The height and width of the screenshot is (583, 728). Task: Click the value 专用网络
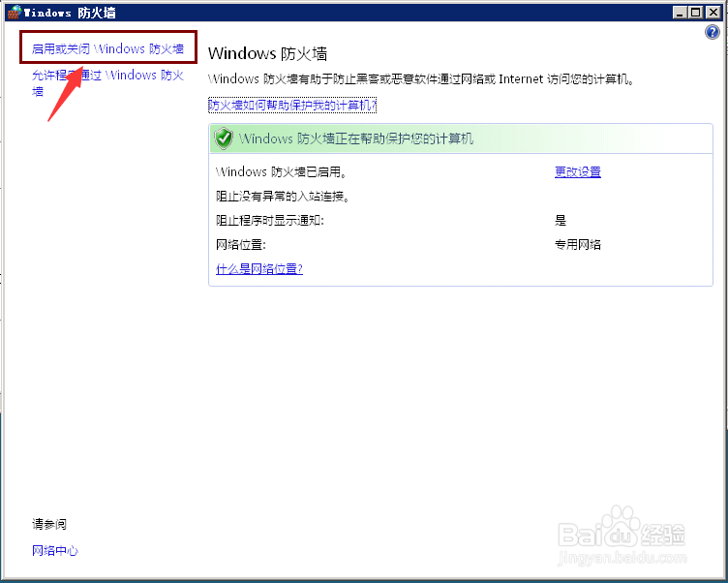pyautogui.click(x=578, y=244)
